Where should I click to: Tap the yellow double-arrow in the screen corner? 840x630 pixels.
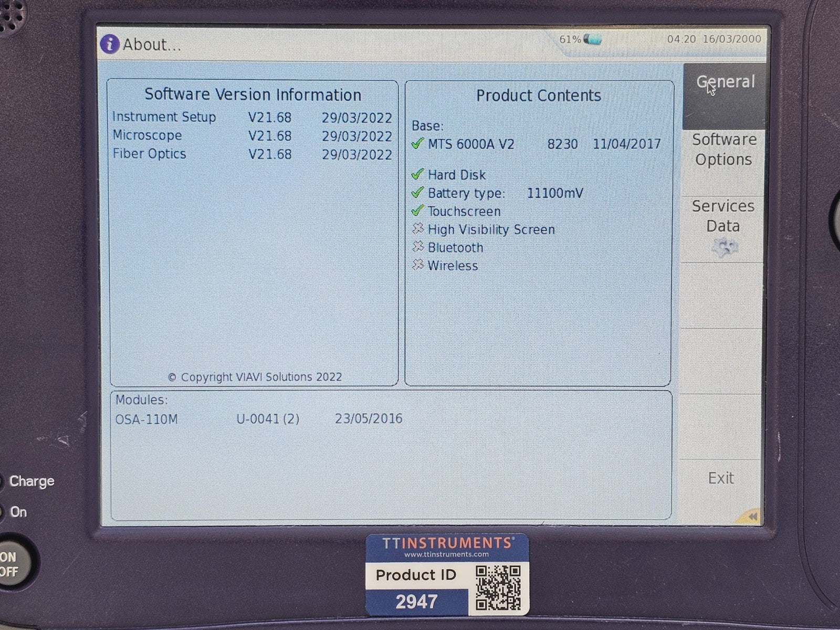(752, 517)
